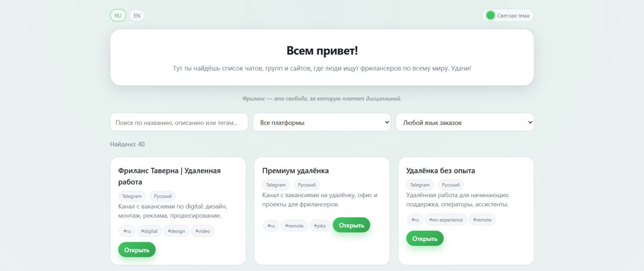This screenshot has height=271, width=644.
Task: Select #remote tag on Премиум удалёнка card
Action: 294,226
